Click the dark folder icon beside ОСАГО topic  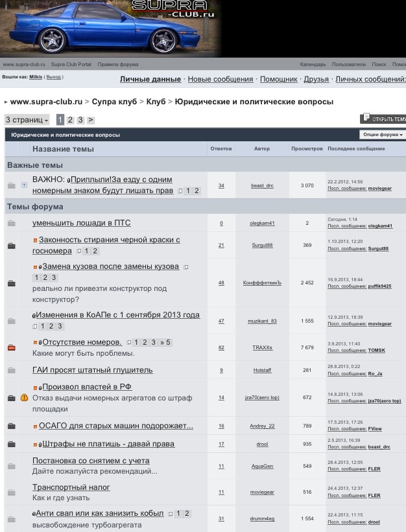coord(11,426)
